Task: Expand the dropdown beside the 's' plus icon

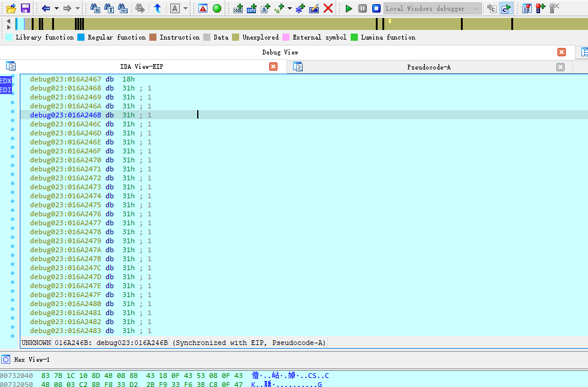Action: pyautogui.click(x=290, y=8)
